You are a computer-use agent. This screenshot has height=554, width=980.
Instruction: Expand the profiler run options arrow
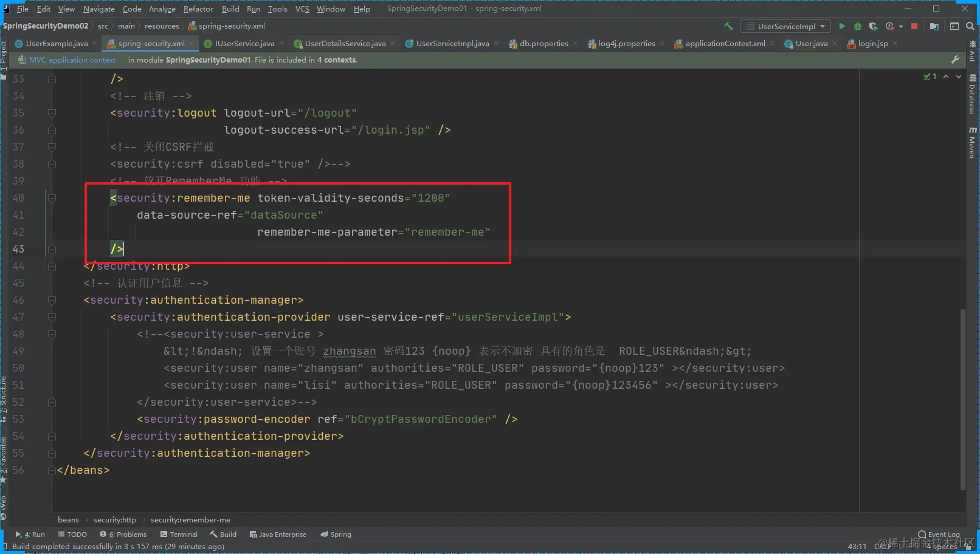(x=901, y=26)
